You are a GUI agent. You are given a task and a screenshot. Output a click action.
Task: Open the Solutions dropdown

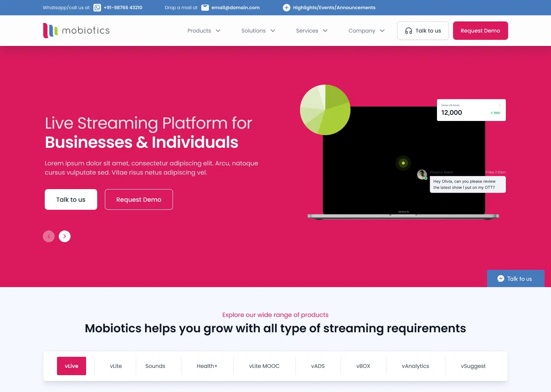pos(258,31)
